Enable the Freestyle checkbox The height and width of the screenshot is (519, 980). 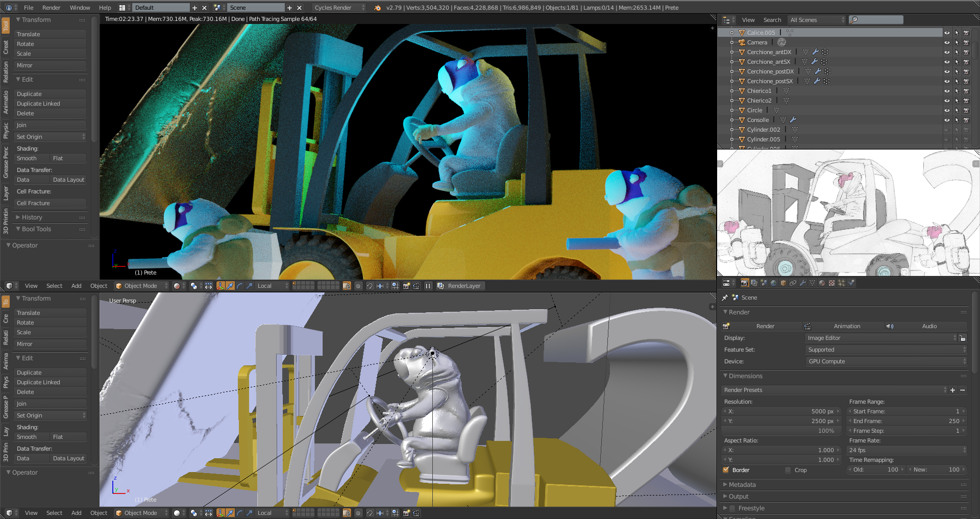coord(732,508)
